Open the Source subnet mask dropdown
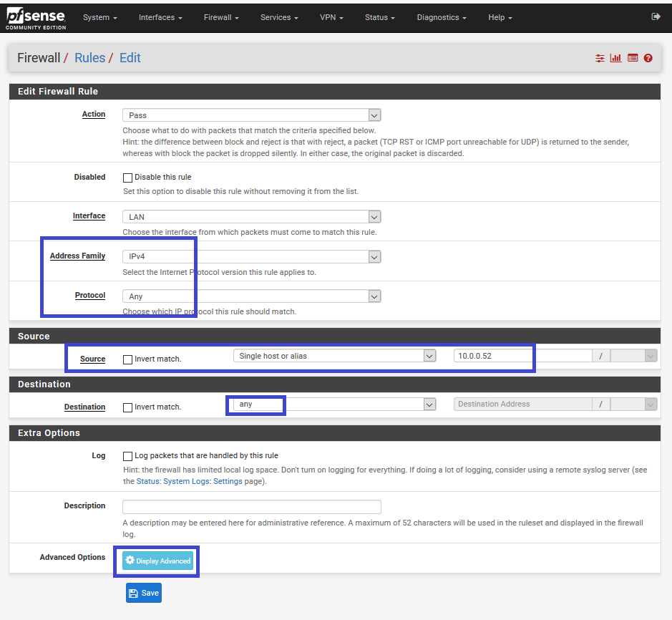Screen dimensions: 672x620 (x=633, y=355)
